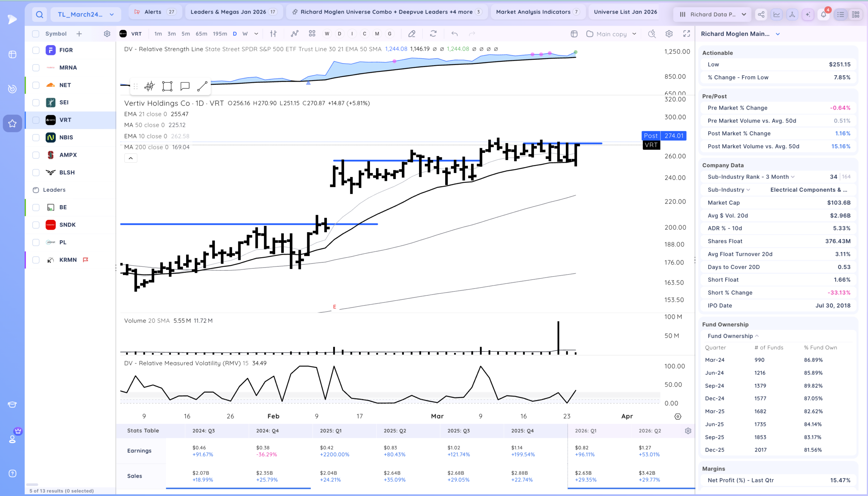Select the trend line drawing tool

[x=202, y=86]
